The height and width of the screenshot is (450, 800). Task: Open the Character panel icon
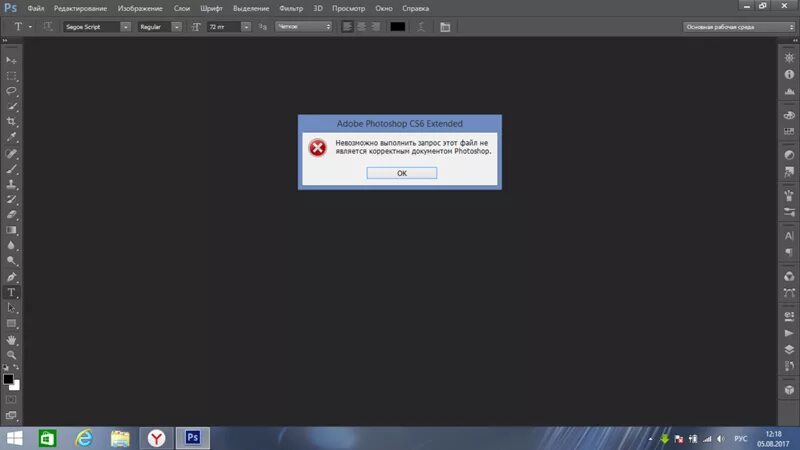pos(789,236)
